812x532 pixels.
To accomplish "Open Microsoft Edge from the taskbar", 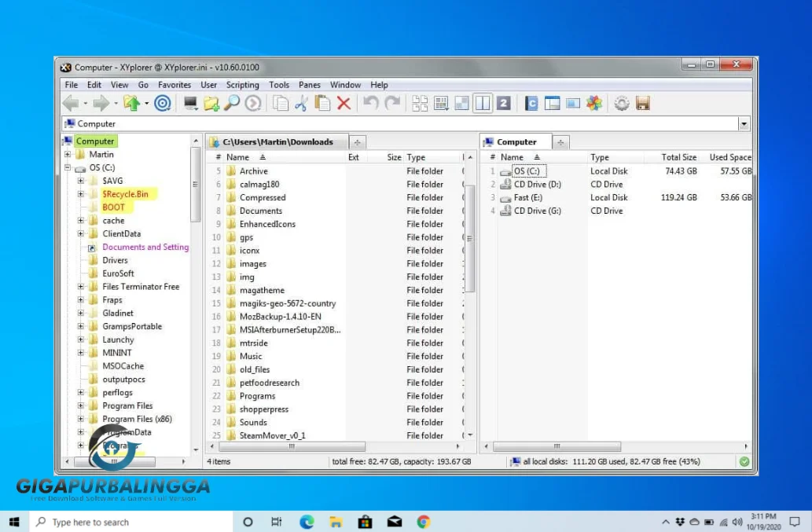I will [306, 521].
